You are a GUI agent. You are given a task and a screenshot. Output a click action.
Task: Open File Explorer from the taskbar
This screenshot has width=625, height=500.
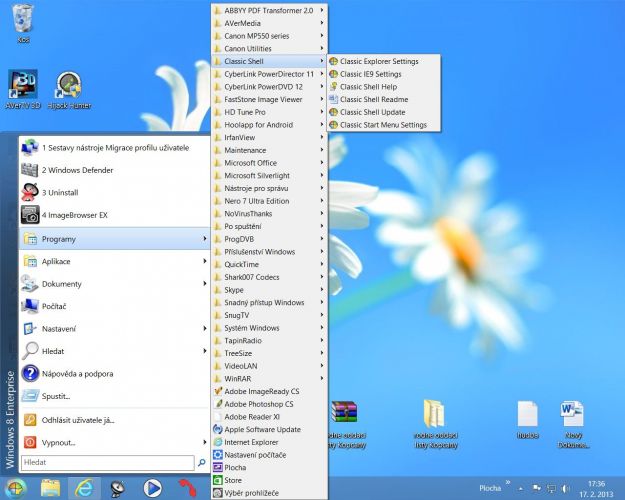point(50,488)
